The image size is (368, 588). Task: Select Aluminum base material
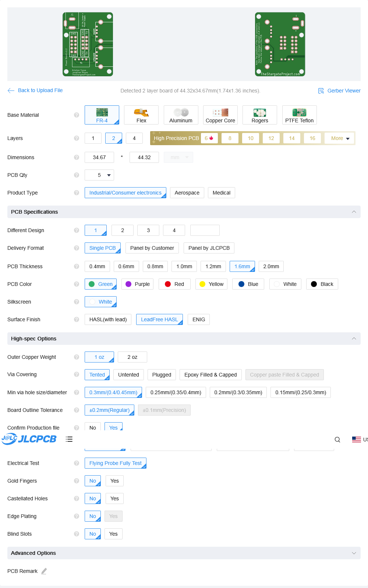point(181,115)
